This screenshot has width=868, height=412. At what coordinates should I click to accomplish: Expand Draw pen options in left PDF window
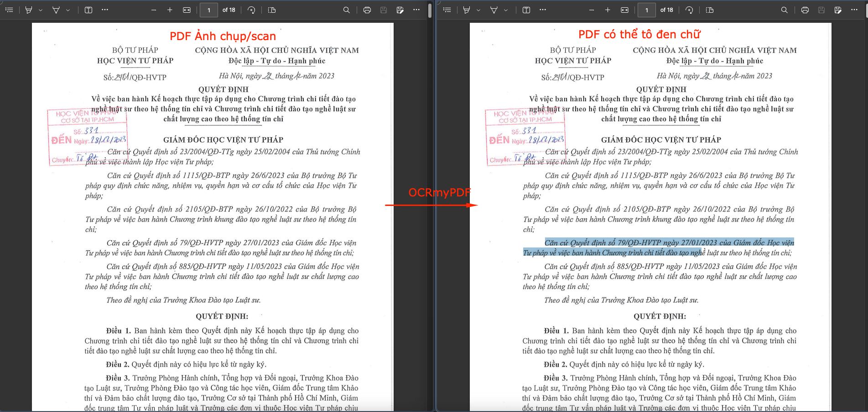pos(68,10)
